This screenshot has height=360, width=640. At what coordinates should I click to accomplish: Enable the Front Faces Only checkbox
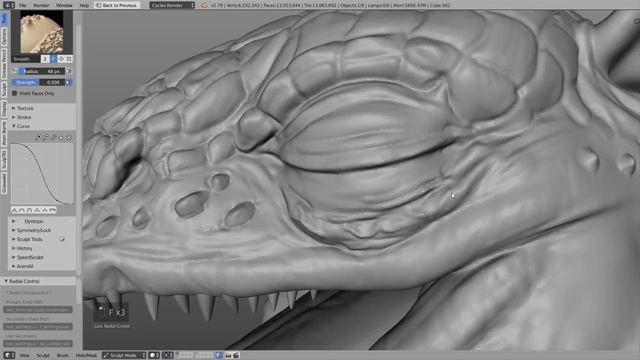[15, 93]
